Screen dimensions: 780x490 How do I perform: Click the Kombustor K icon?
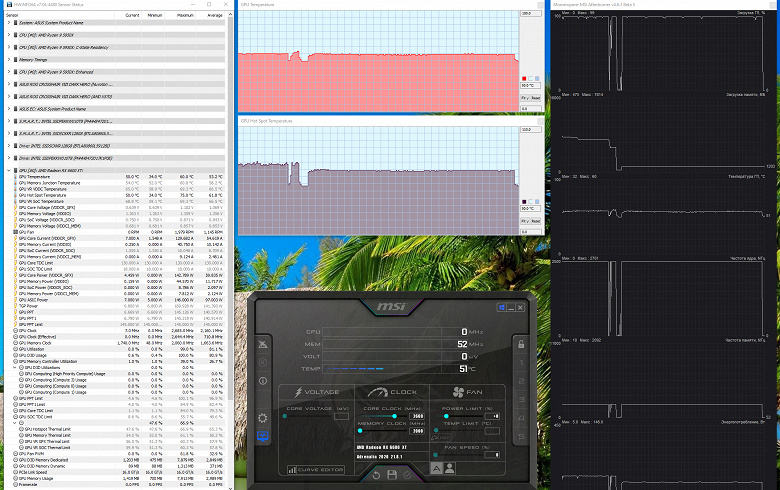[263, 362]
